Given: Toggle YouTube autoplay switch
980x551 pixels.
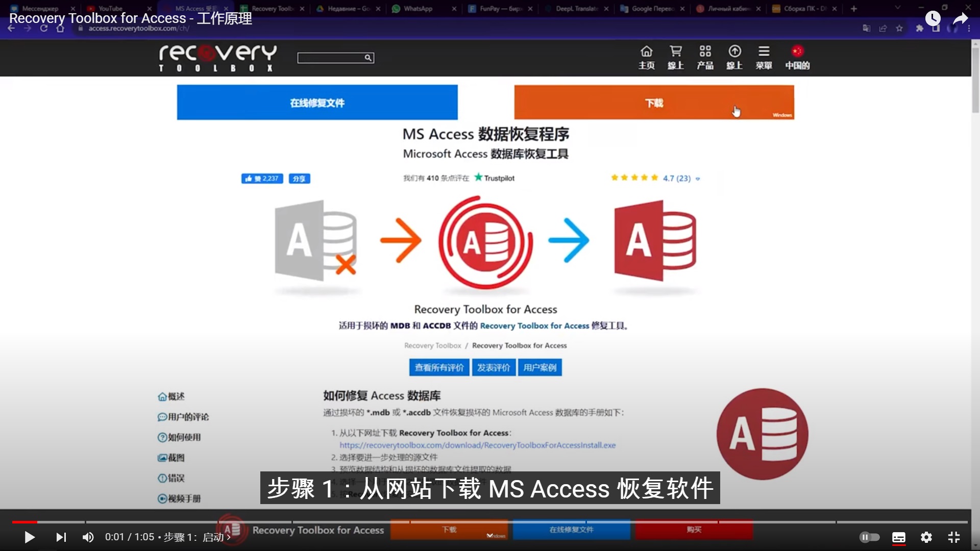Looking at the screenshot, I should coord(869,537).
